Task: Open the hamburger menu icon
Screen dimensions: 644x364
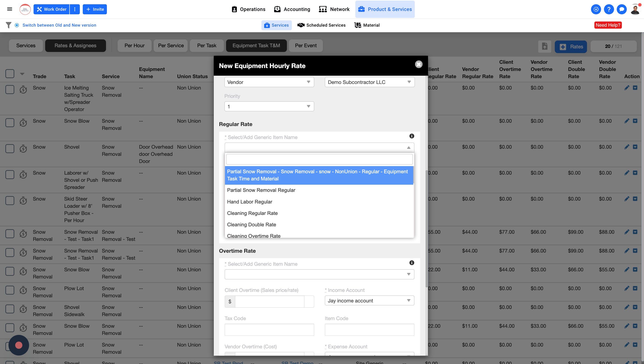Action: point(9,9)
